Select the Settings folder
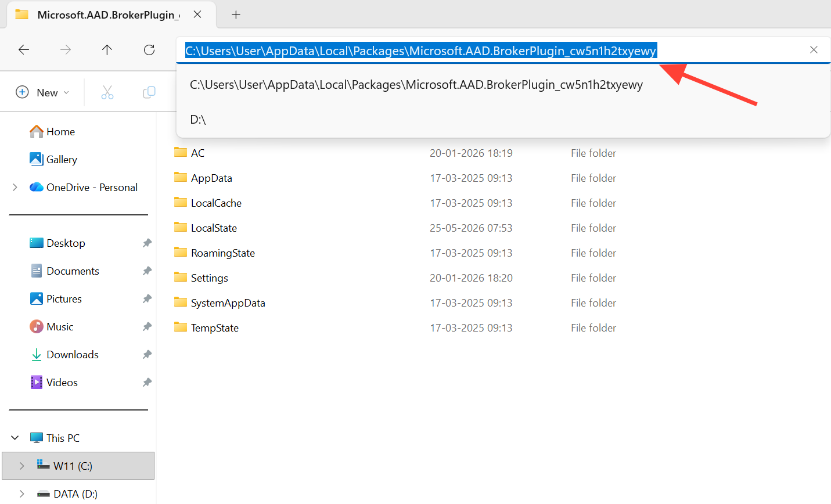The image size is (831, 504). 210,278
